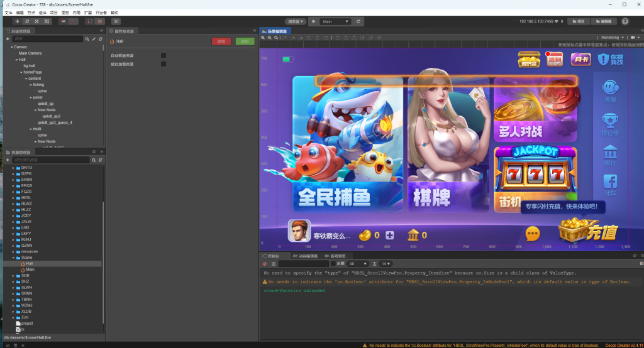Open the Rendering mode dropdown
The image size is (644, 348).
[x=613, y=37]
